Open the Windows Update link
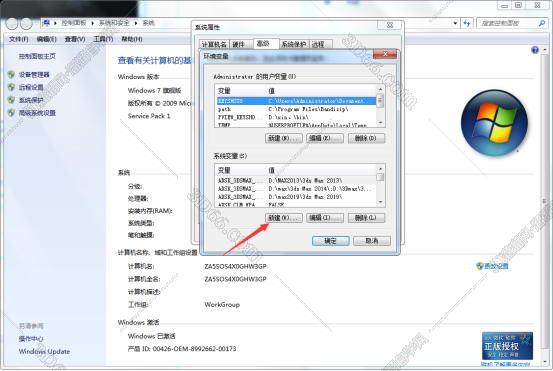This screenshot has width=553, height=371. [44, 351]
